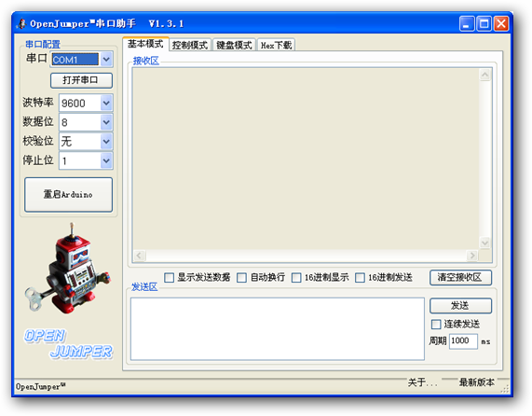Tick the 16进制发送 checkbox

(360, 277)
